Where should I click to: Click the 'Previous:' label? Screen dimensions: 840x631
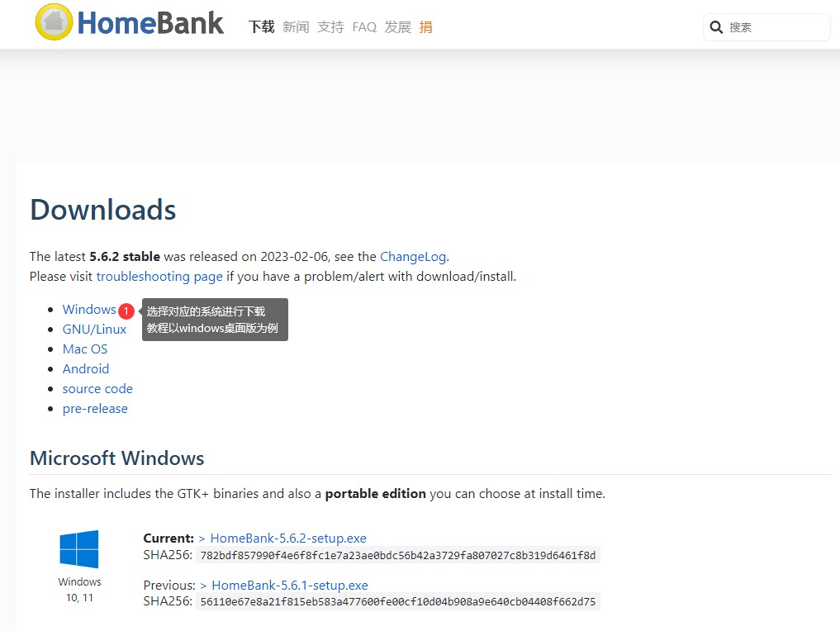(x=169, y=586)
